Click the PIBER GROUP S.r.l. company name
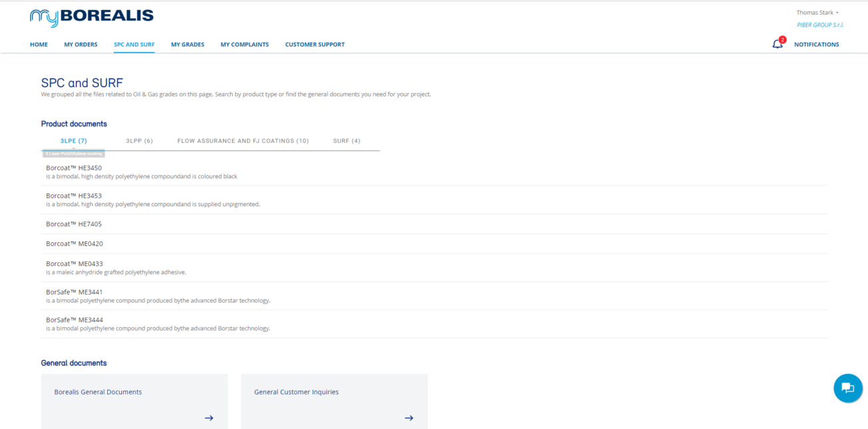The width and height of the screenshot is (868, 429). click(820, 25)
